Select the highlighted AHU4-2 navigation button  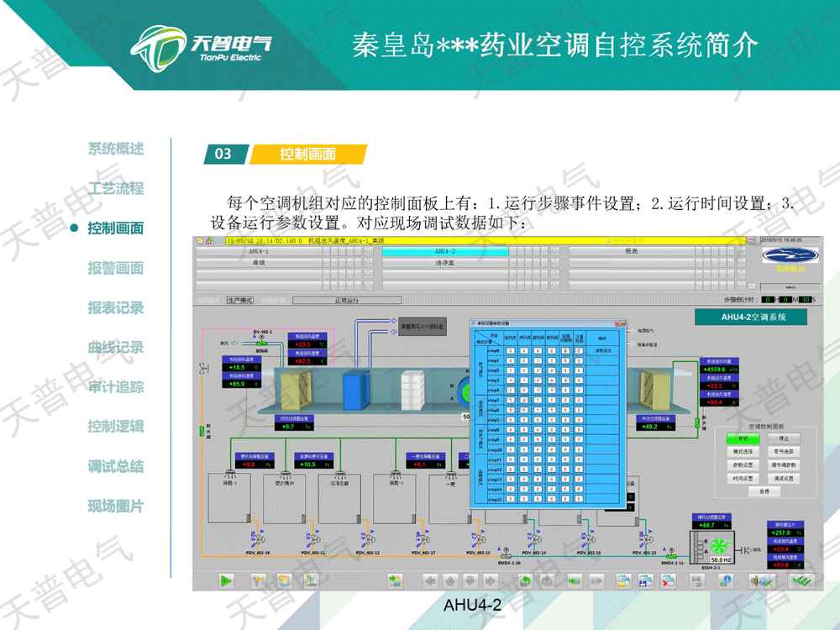click(445, 251)
